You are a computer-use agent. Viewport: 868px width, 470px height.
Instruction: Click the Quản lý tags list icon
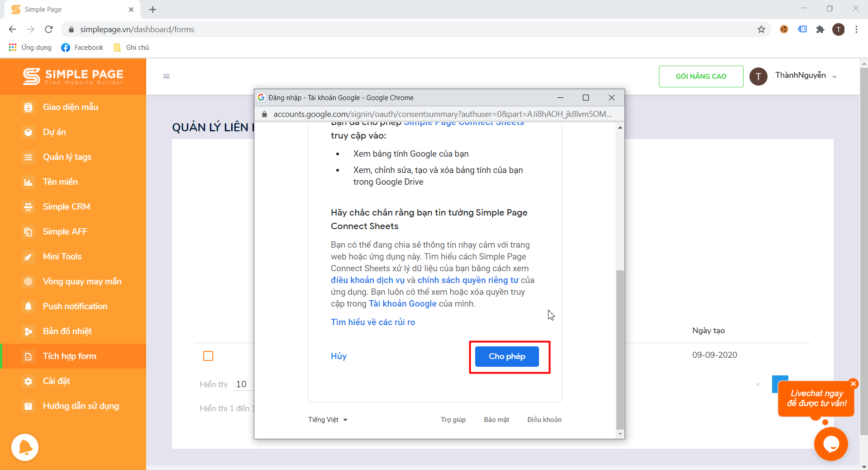tap(28, 157)
